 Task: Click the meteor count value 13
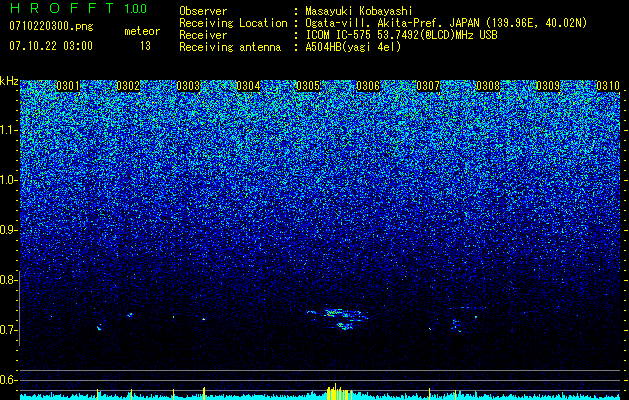tap(145, 46)
